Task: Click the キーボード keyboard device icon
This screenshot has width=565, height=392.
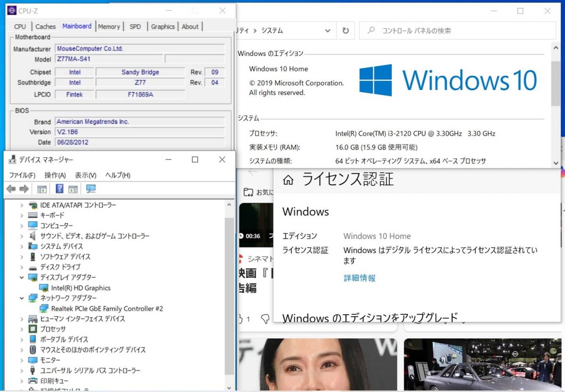Action: coord(33,216)
